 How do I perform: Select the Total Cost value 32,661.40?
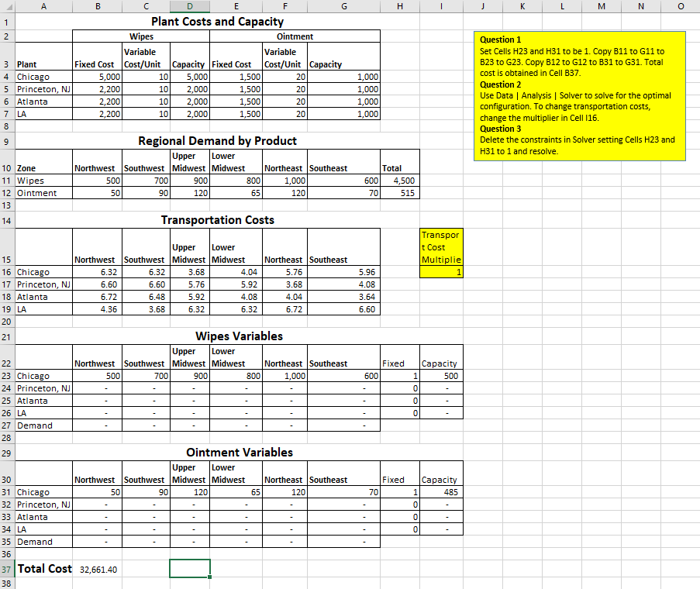click(98, 569)
